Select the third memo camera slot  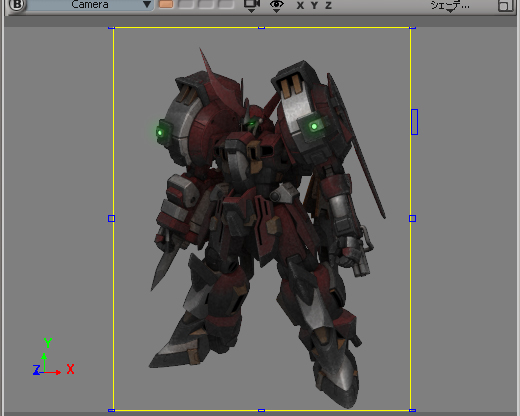tap(206, 4)
